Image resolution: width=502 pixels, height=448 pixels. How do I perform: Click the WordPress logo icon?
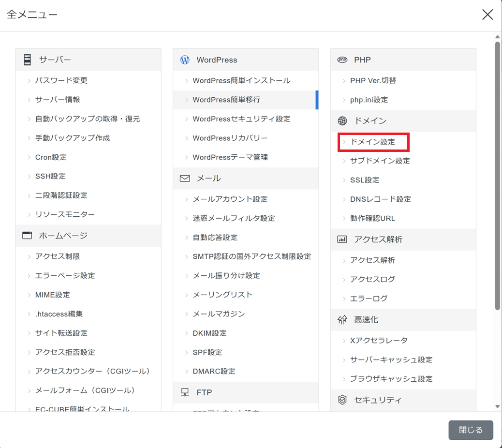click(185, 60)
